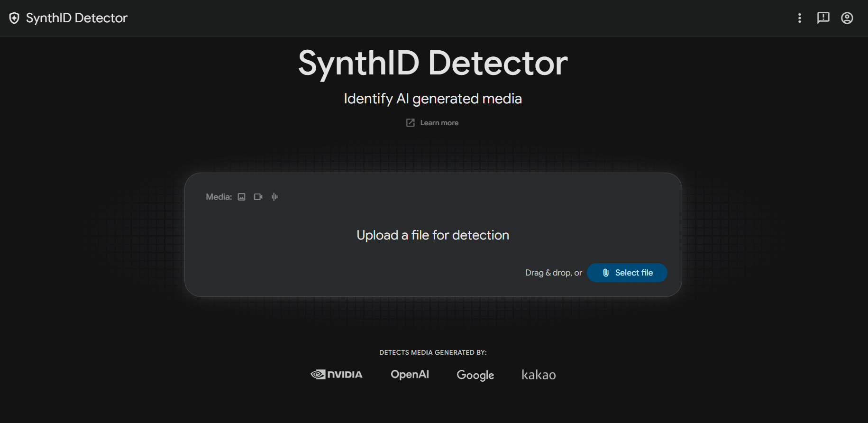Click the NVIDIA logo

coord(337,375)
